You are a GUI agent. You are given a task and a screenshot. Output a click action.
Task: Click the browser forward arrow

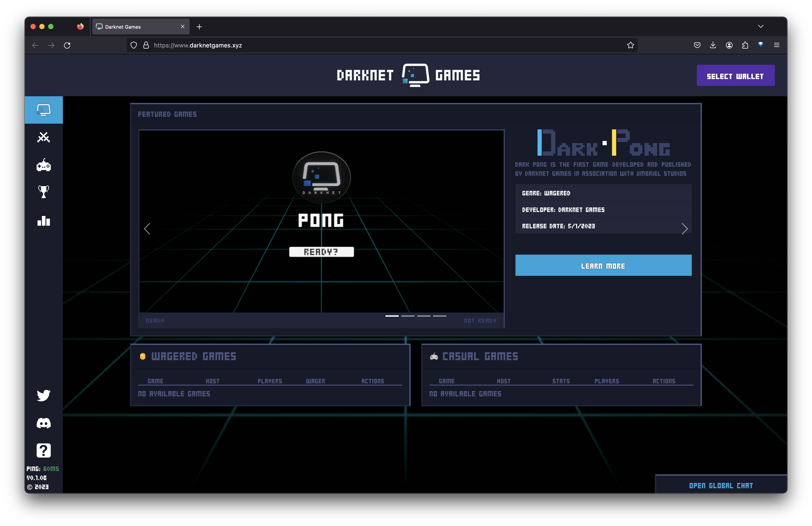pos(51,45)
